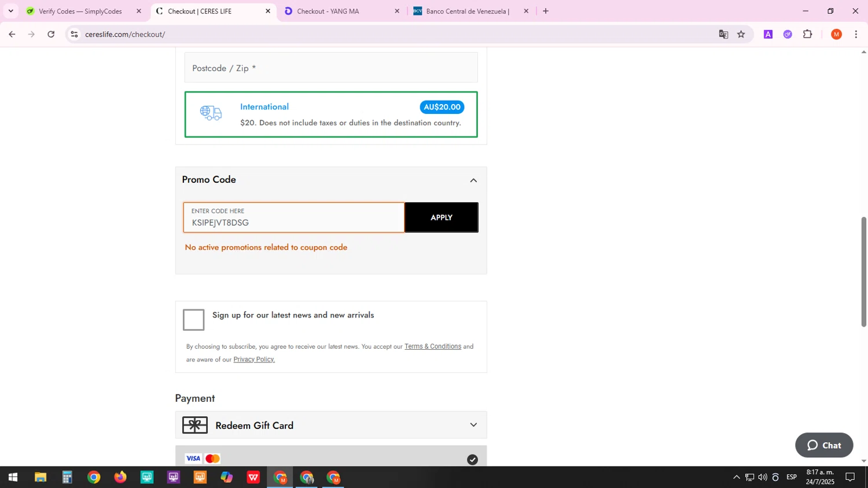This screenshot has height=488, width=868.
Task: Click the Mastercard logo
Action: [212, 459]
